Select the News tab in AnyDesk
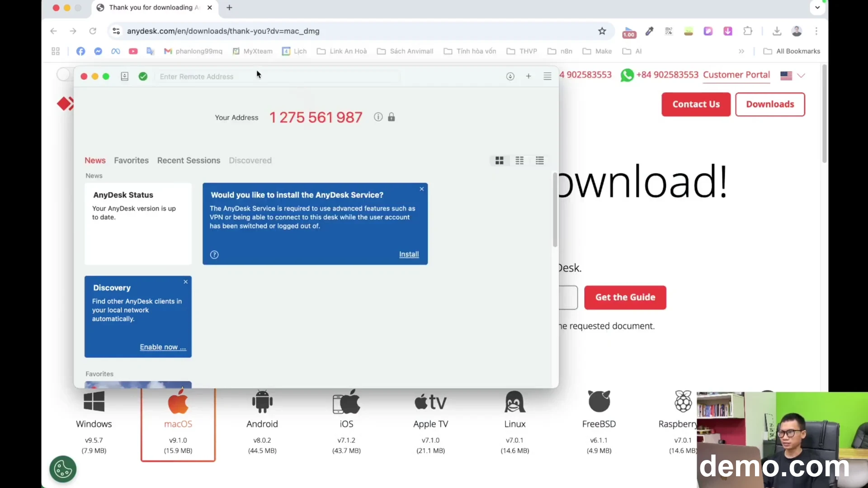This screenshot has height=488, width=868. (95, 160)
